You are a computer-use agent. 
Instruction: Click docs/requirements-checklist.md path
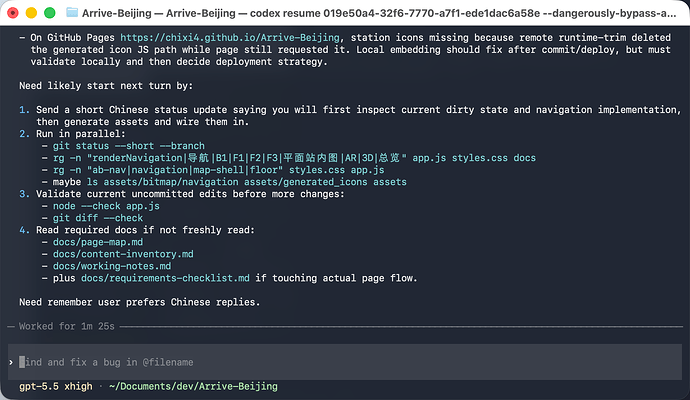[165, 278]
